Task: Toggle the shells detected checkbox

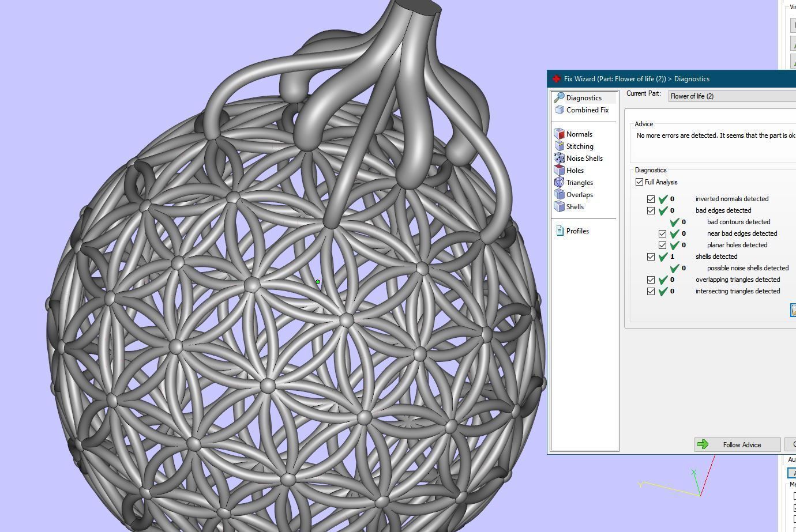Action: 651,256
